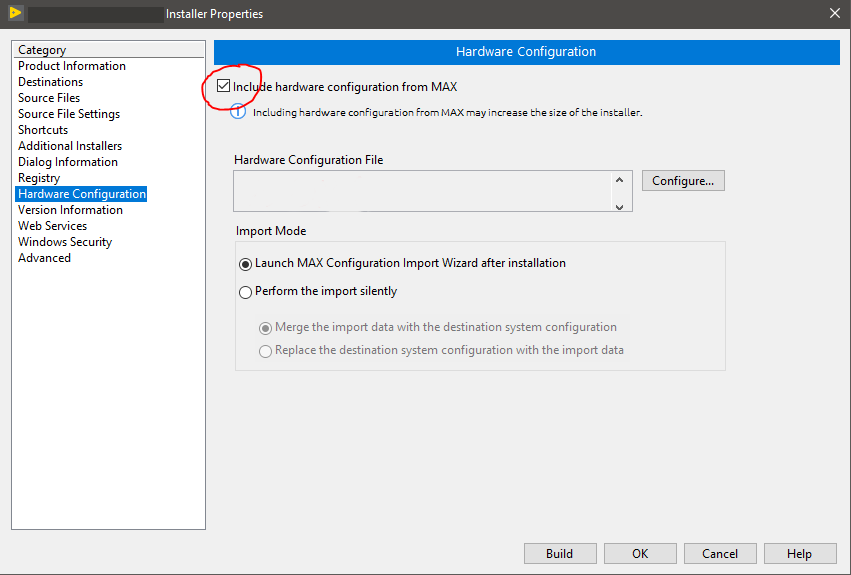Open Help for this dialog
This screenshot has width=851, height=575.
click(x=800, y=553)
